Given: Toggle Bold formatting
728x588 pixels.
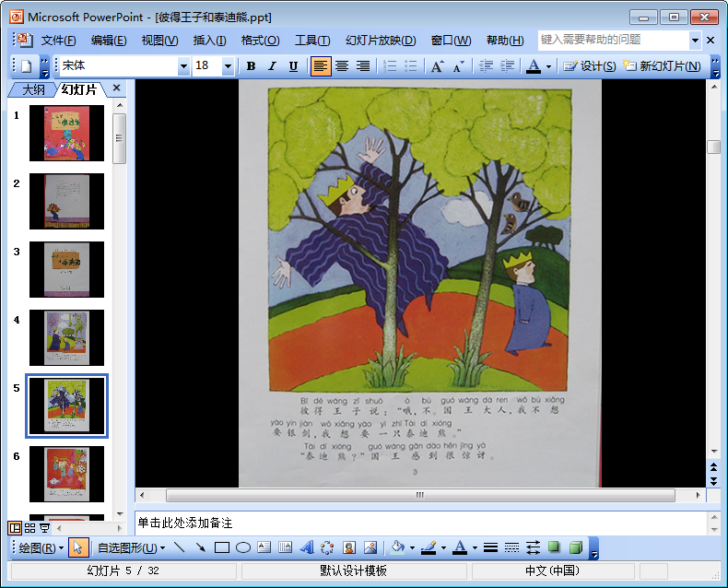Looking at the screenshot, I should pyautogui.click(x=251, y=66).
